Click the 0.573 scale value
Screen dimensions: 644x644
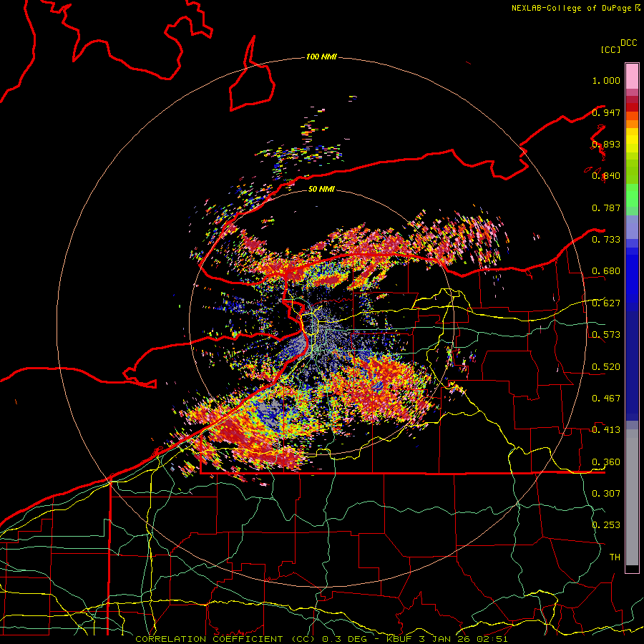coord(606,335)
